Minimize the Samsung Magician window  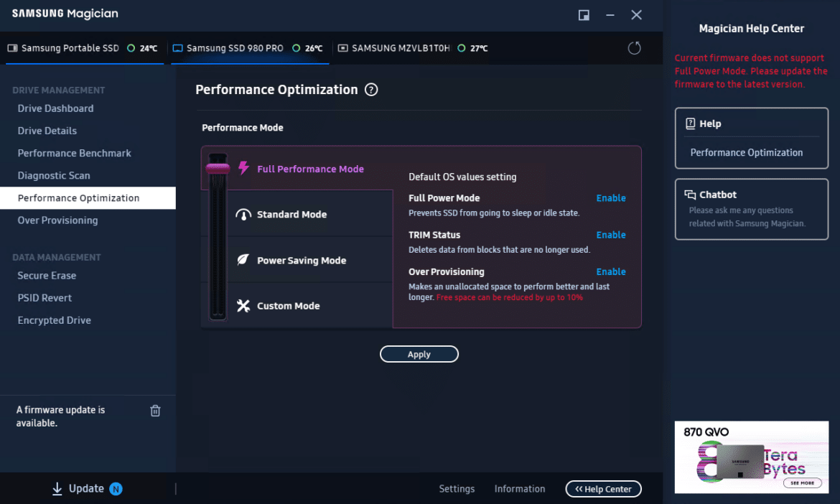point(610,15)
